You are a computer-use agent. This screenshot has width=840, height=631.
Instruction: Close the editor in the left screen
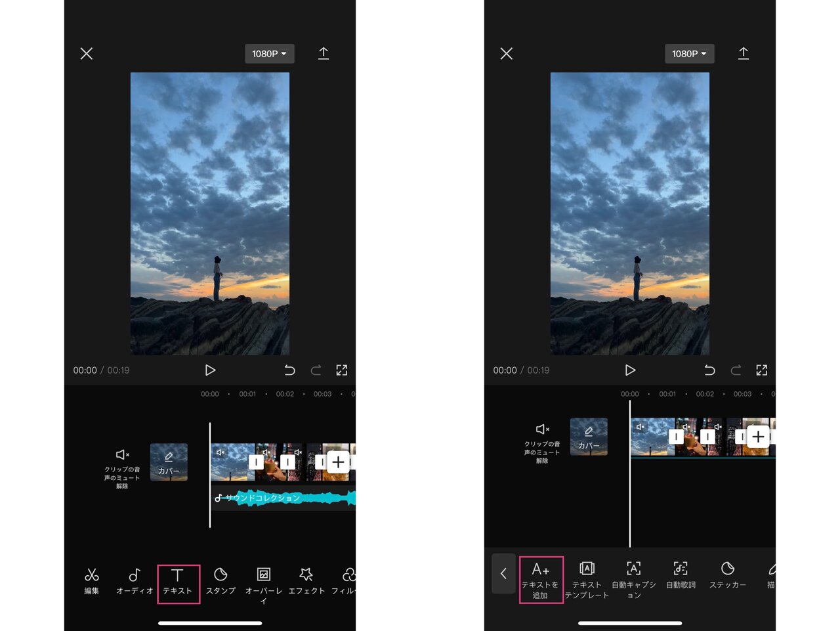(87, 54)
